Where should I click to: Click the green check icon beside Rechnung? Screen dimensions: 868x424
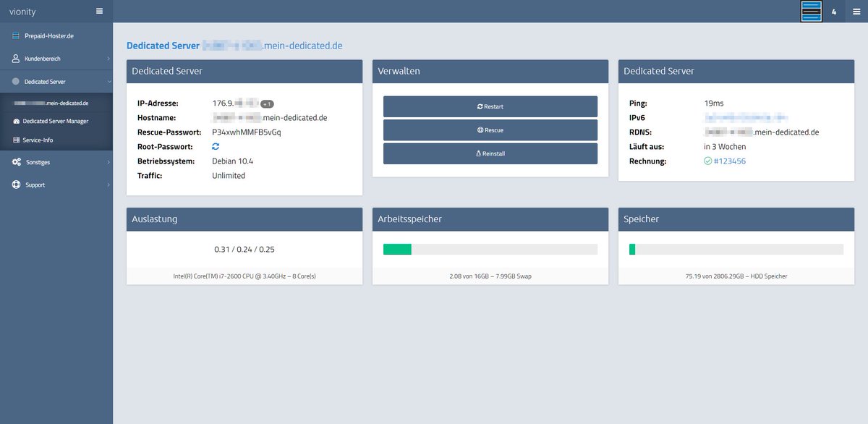pyautogui.click(x=708, y=161)
